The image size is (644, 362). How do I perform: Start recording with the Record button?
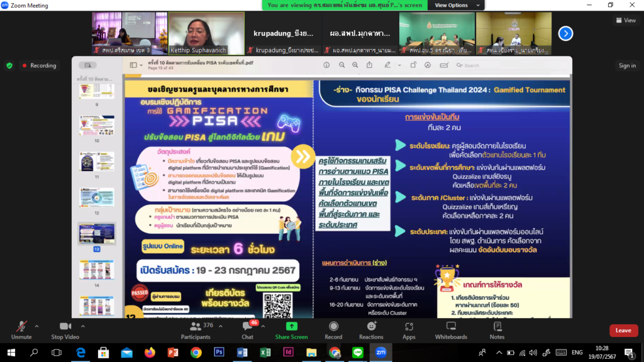click(x=333, y=329)
